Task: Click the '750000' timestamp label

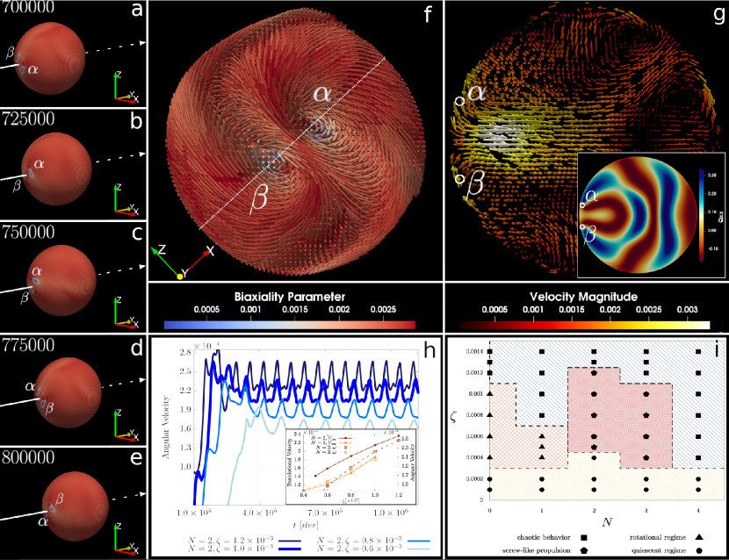Action: (28, 232)
